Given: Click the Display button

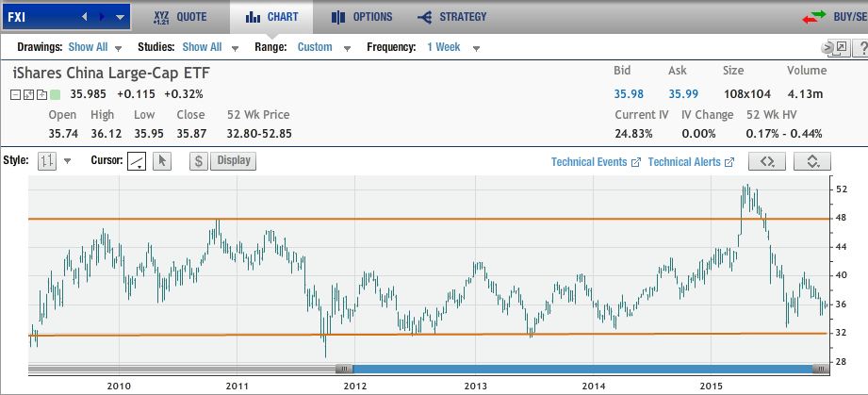Looking at the screenshot, I should point(234,160).
